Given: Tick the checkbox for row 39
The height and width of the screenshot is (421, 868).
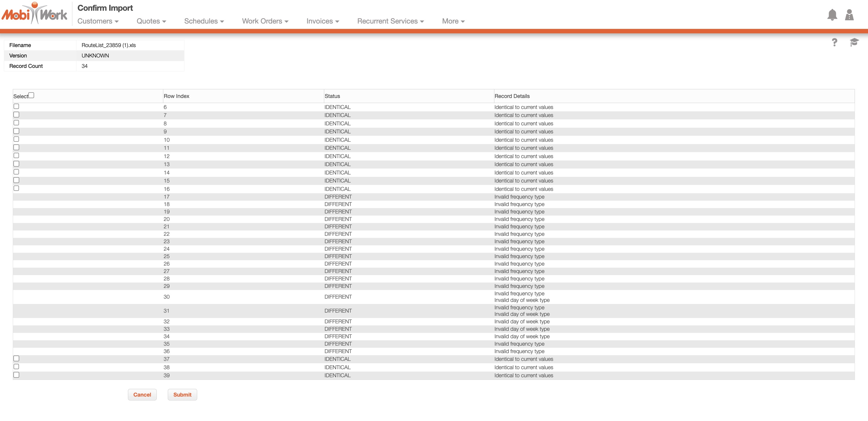Looking at the screenshot, I should click(16, 375).
